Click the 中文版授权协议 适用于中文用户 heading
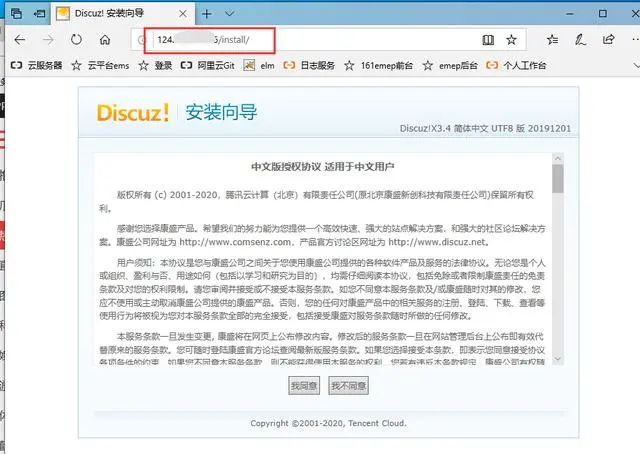The height and width of the screenshot is (454, 640). pyautogui.click(x=322, y=167)
